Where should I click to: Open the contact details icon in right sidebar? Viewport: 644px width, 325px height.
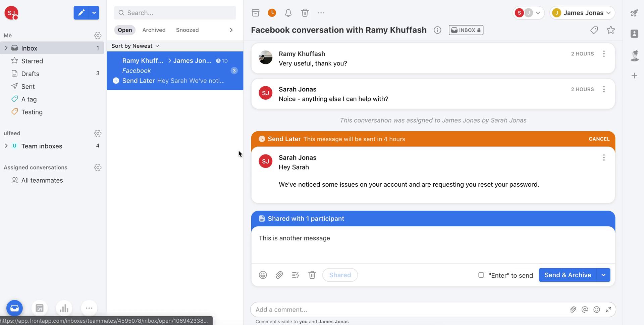[634, 34]
